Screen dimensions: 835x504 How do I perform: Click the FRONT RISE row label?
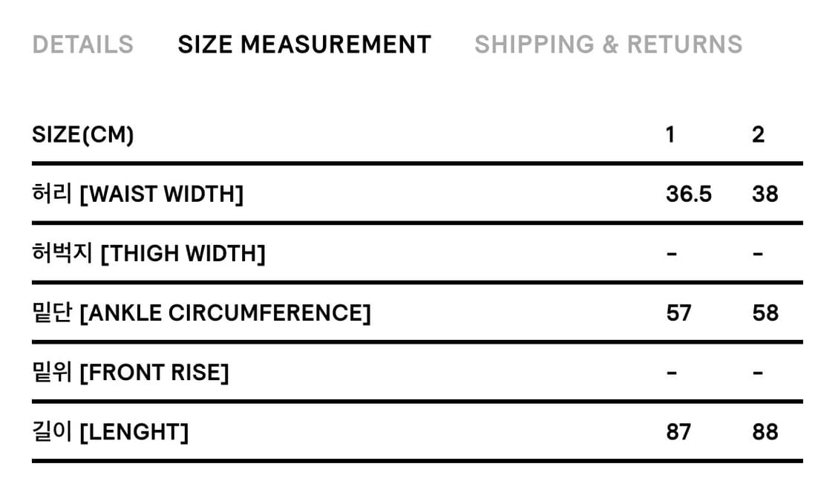point(131,373)
